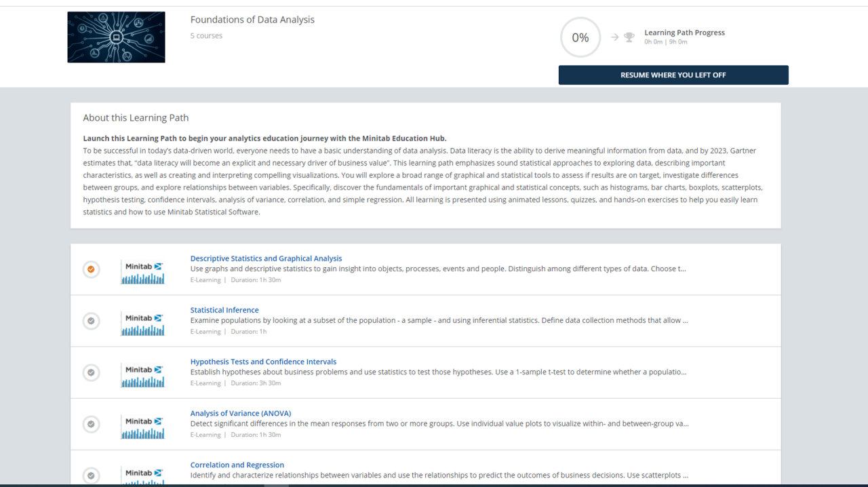This screenshot has width=868, height=487.
Task: Open the Hypothesis Tests and Confidence Intervals course
Action: click(x=263, y=362)
